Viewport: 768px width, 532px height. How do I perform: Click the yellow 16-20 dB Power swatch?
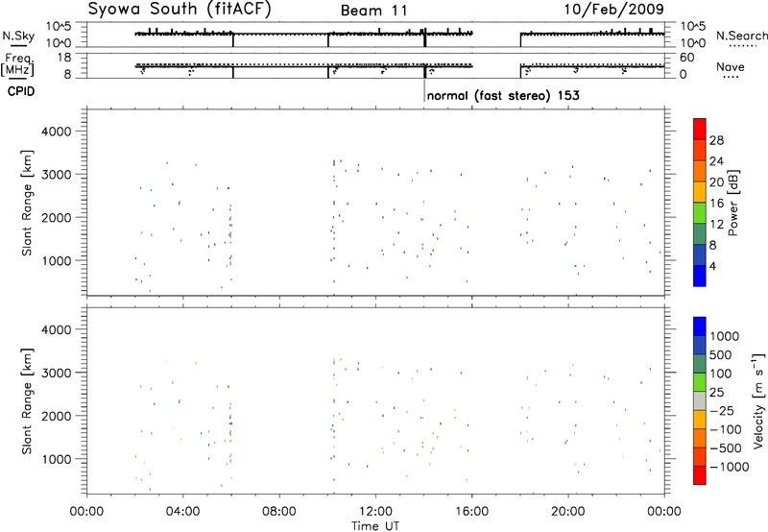(x=700, y=192)
